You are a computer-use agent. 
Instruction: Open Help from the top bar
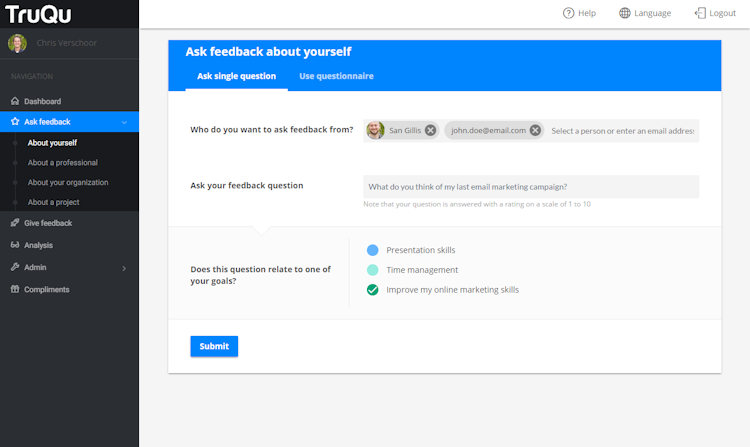point(579,13)
